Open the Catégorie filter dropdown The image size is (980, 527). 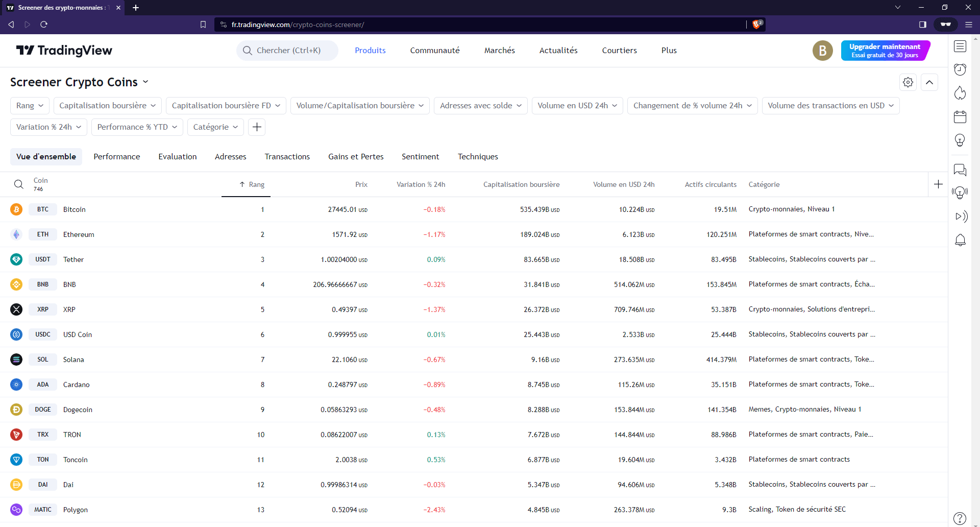pyautogui.click(x=215, y=127)
